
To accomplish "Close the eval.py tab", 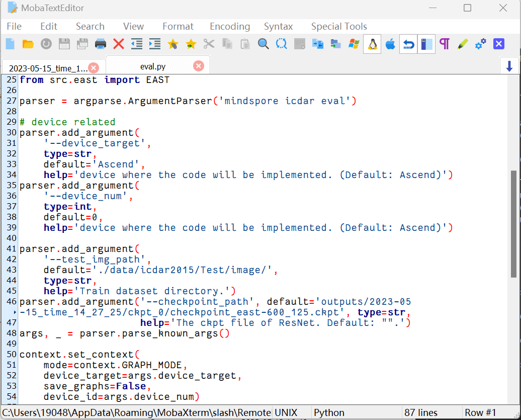I will pyautogui.click(x=199, y=66).
